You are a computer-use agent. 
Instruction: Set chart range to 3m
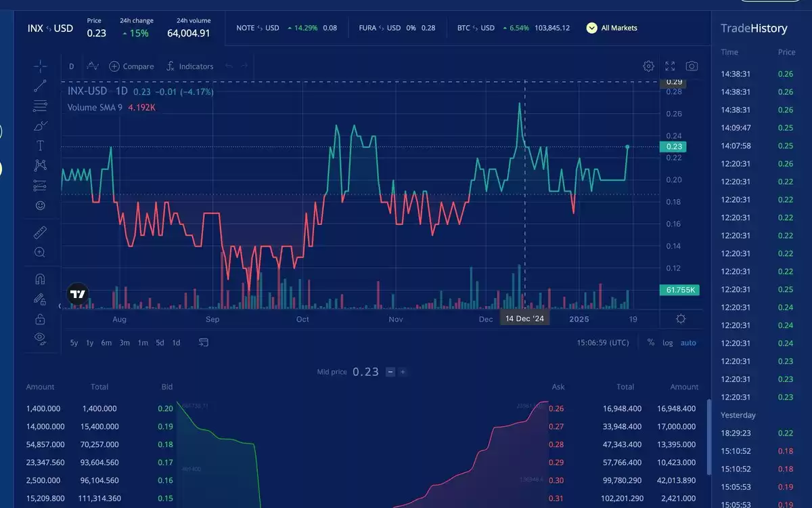[x=125, y=343]
